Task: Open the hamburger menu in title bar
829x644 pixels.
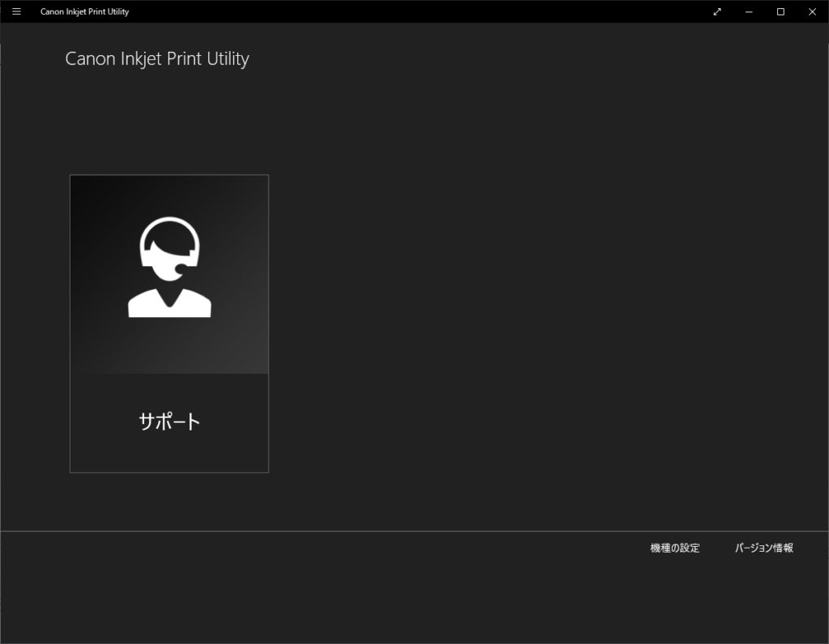Action: pyautogui.click(x=16, y=11)
